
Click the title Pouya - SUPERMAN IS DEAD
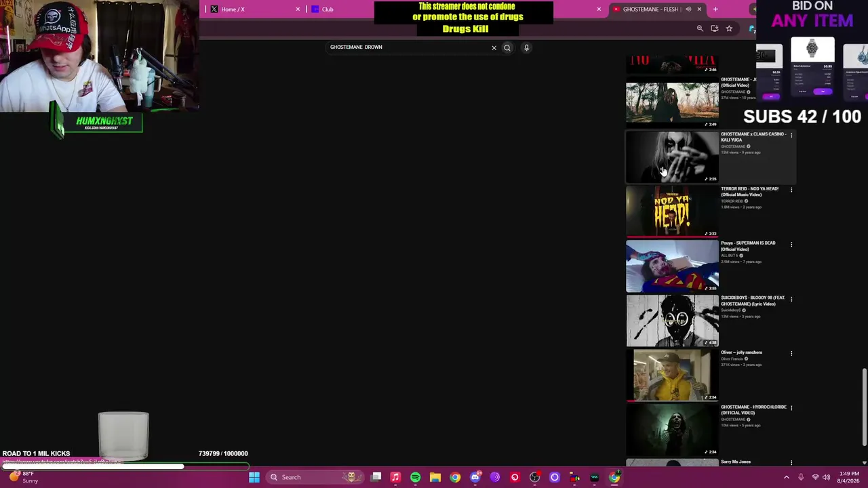coord(748,246)
